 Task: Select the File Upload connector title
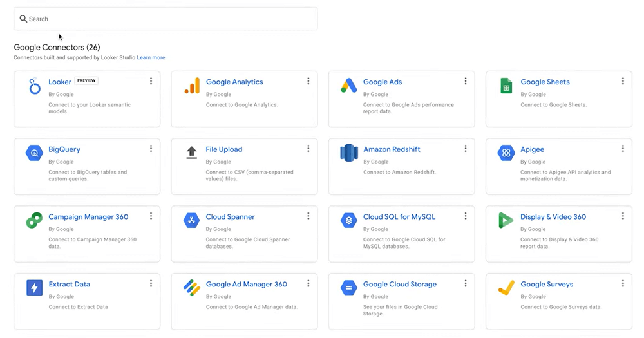224,149
